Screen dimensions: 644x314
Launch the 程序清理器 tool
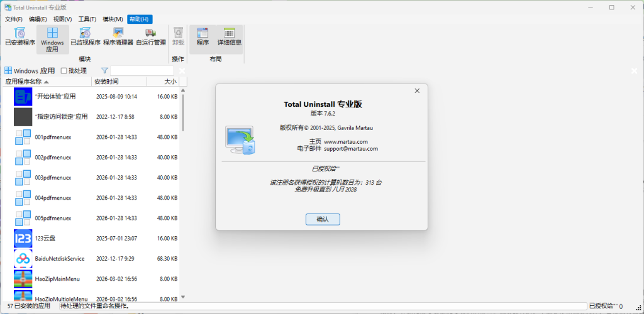pos(118,36)
